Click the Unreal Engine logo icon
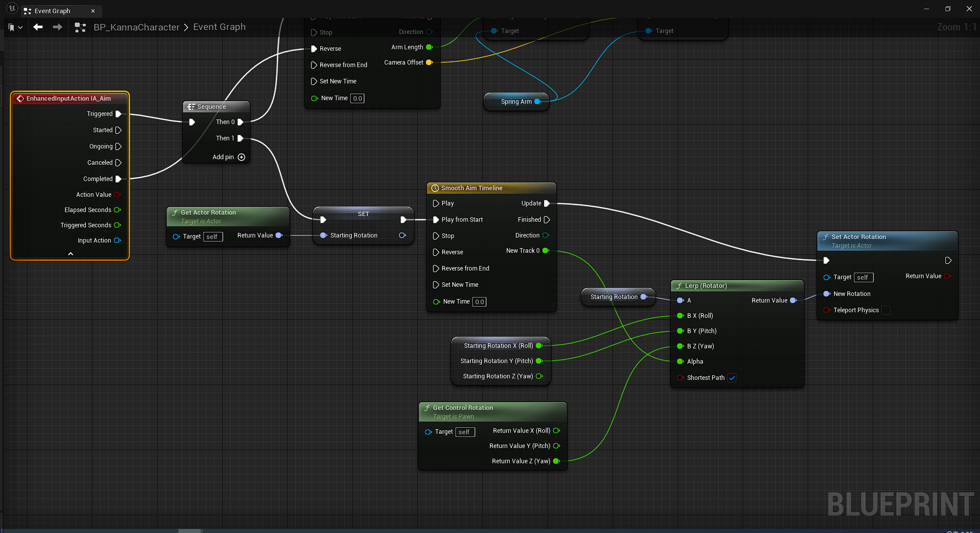This screenshot has width=980, height=533. tap(12, 9)
